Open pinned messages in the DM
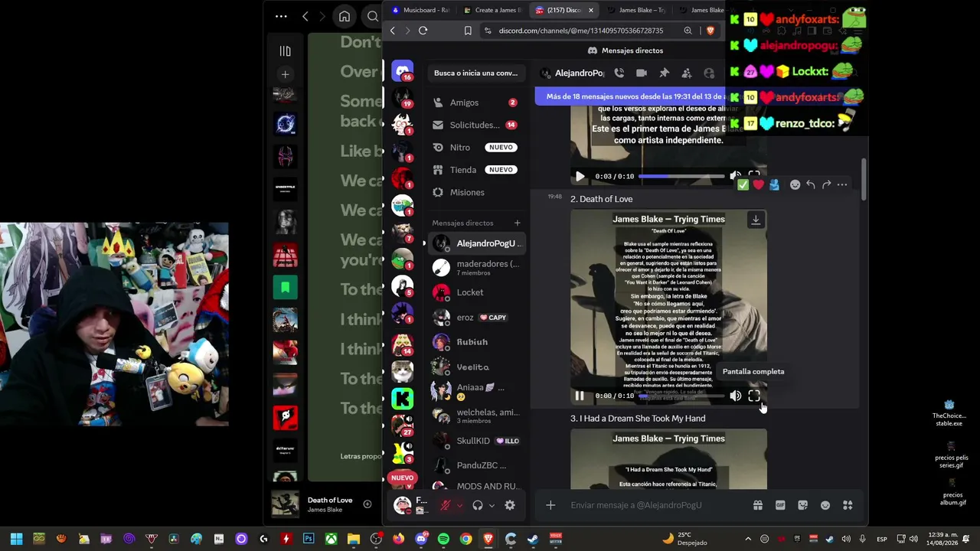The image size is (980, 551). tap(664, 73)
